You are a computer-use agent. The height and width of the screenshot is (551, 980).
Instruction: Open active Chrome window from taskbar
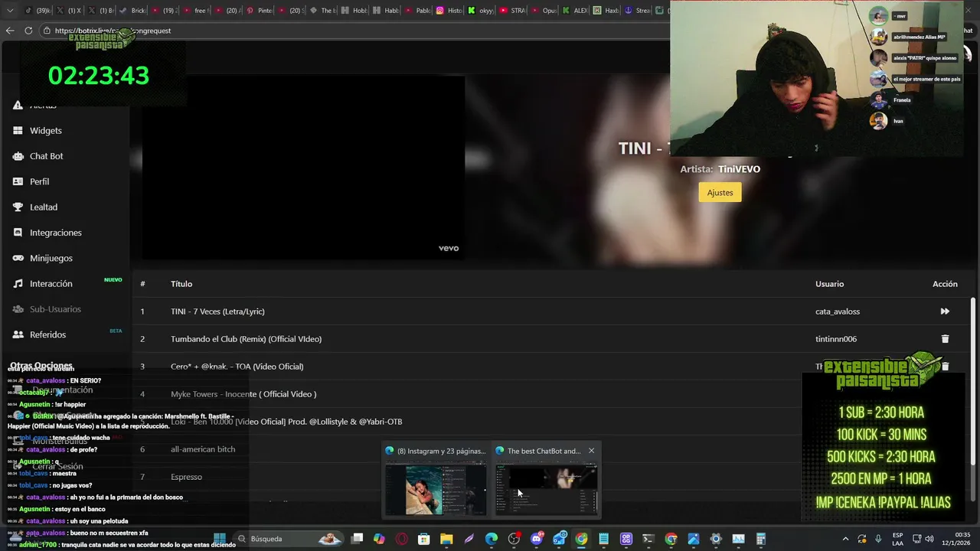click(582, 539)
